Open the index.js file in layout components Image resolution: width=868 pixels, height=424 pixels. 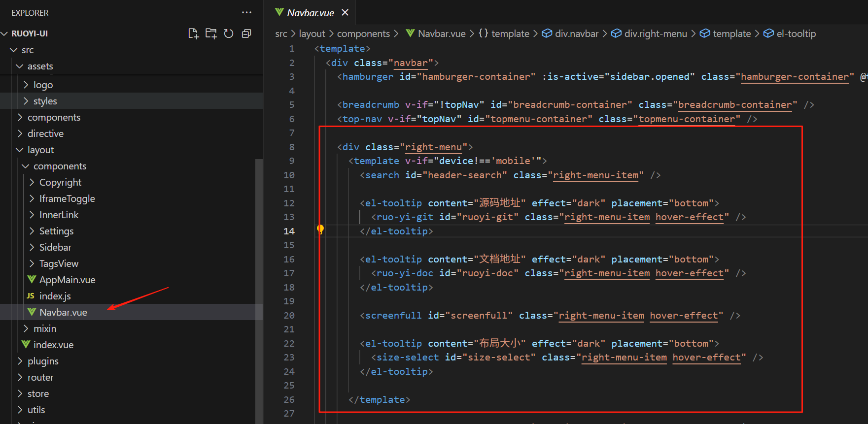click(x=55, y=296)
